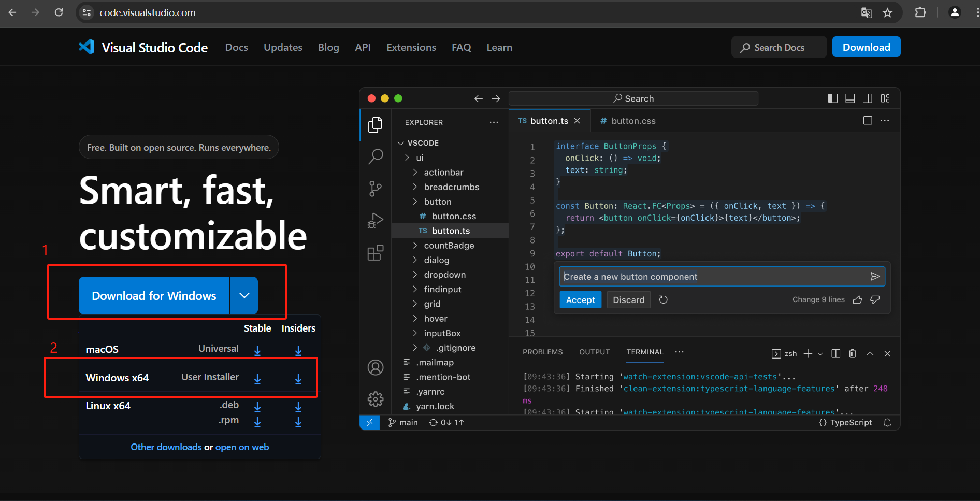Open the site information icon beside URL
This screenshot has width=980, height=501.
click(87, 12)
